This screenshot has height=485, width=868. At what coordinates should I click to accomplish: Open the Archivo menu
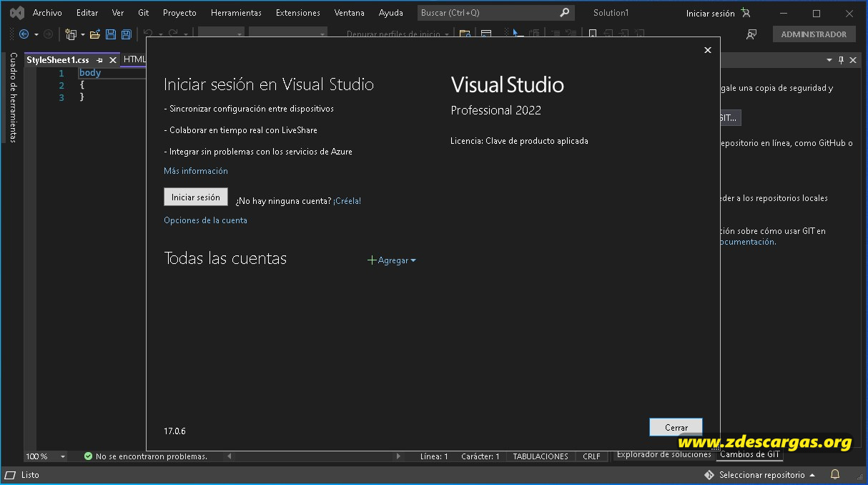click(47, 13)
